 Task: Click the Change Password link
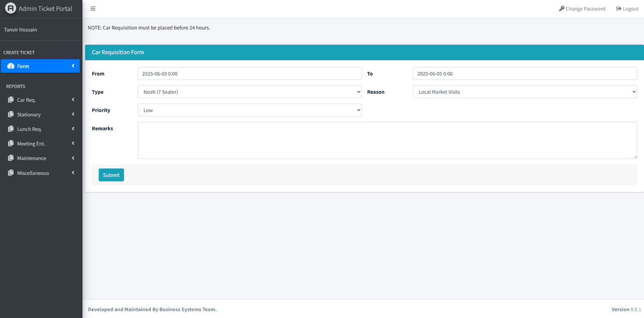[585, 9]
